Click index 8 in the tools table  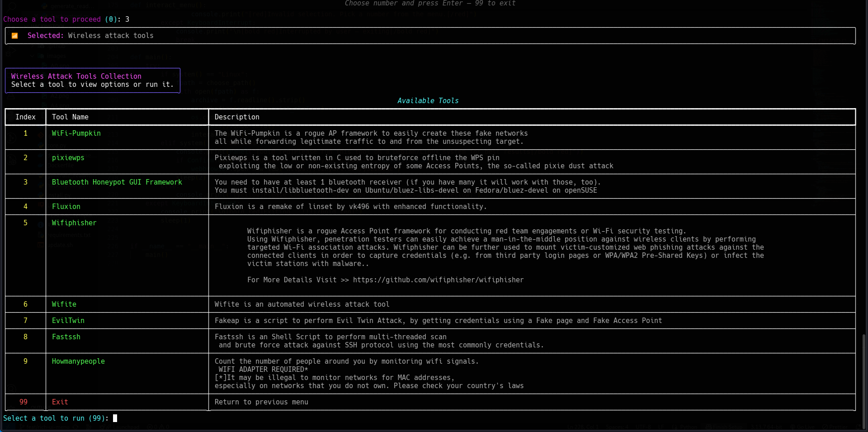point(25,337)
